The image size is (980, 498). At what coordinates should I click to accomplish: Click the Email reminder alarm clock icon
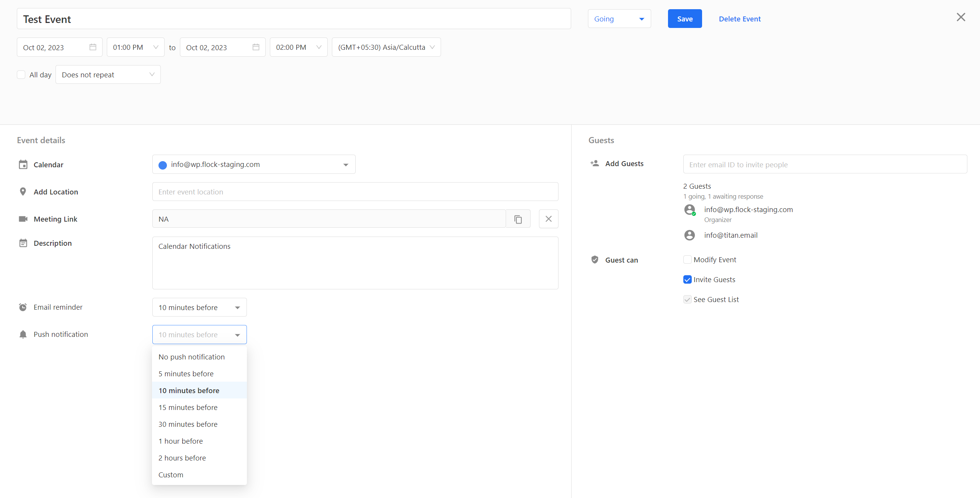[23, 307]
